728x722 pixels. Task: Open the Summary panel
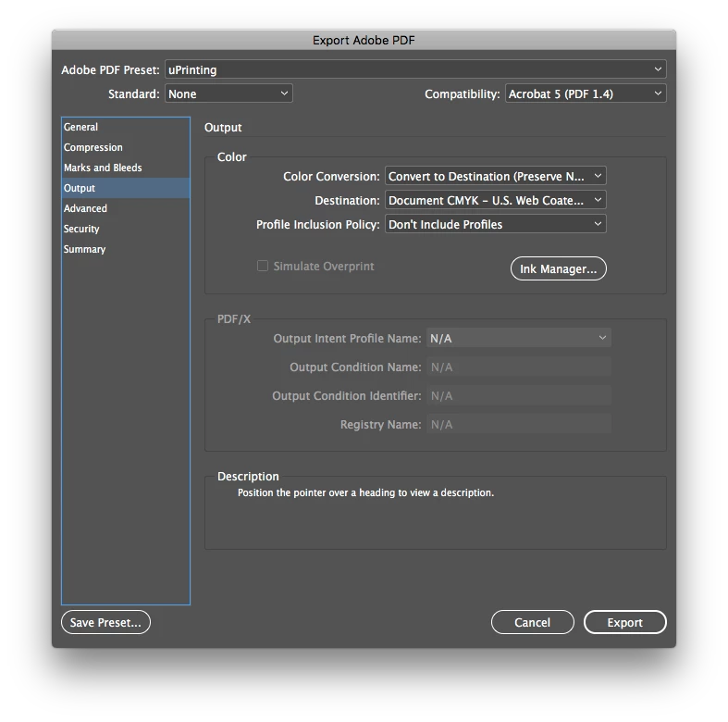point(126,250)
